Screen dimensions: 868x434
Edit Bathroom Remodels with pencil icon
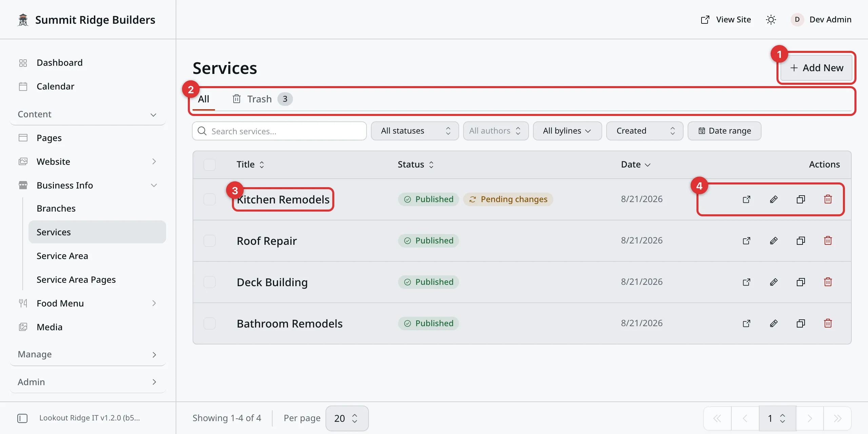(774, 323)
